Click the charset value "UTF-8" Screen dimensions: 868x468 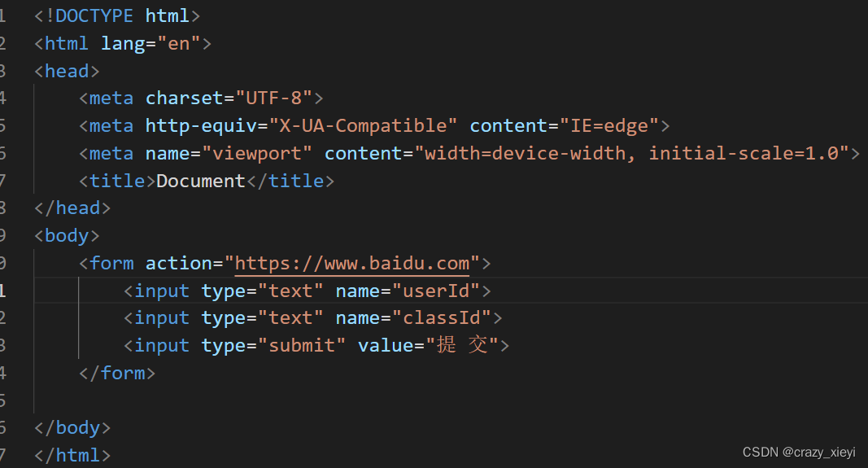(274, 98)
